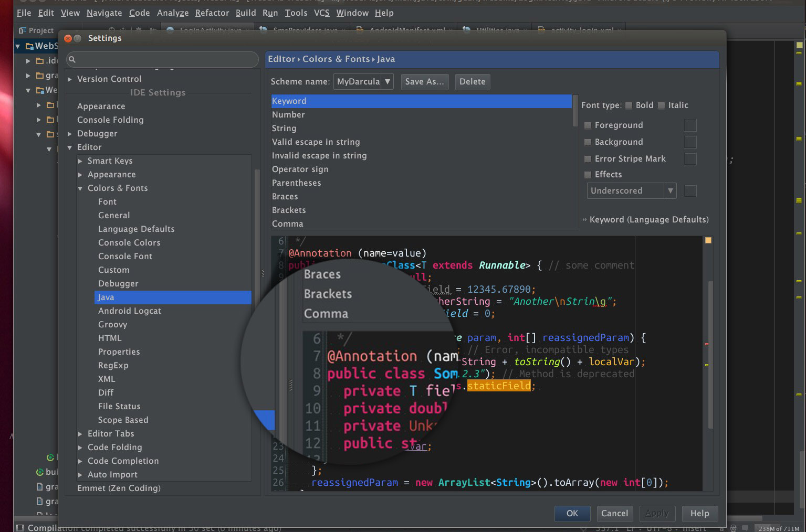Open the Font settings page
Screen dimensions: 806x532
click(x=108, y=202)
